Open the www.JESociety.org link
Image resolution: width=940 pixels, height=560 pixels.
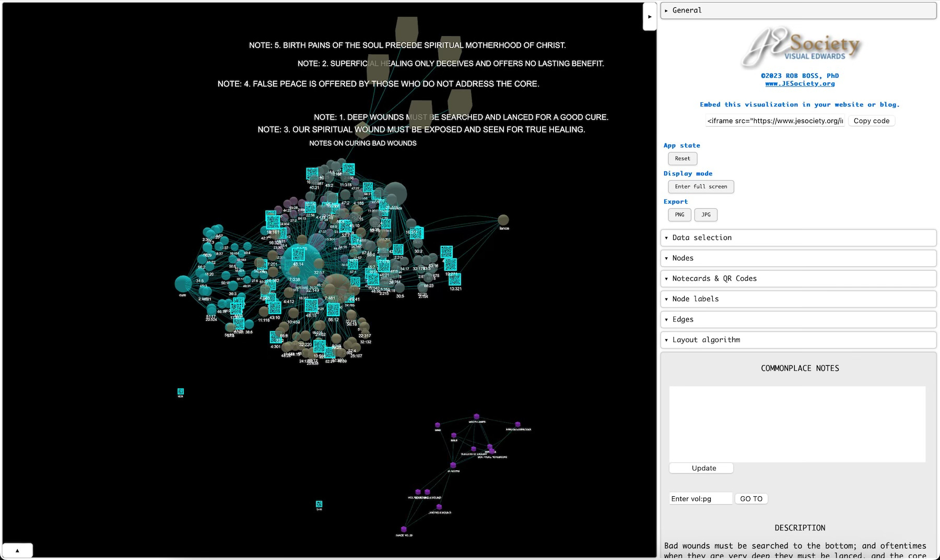(x=800, y=84)
